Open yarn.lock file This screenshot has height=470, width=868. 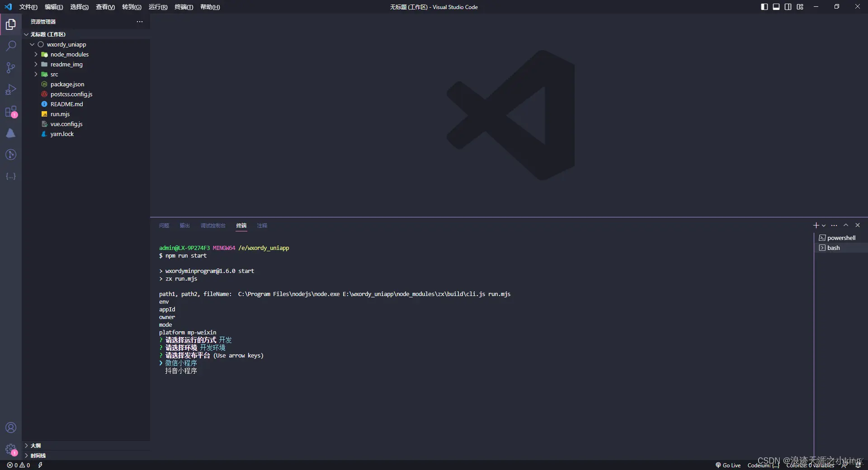pos(86,134)
